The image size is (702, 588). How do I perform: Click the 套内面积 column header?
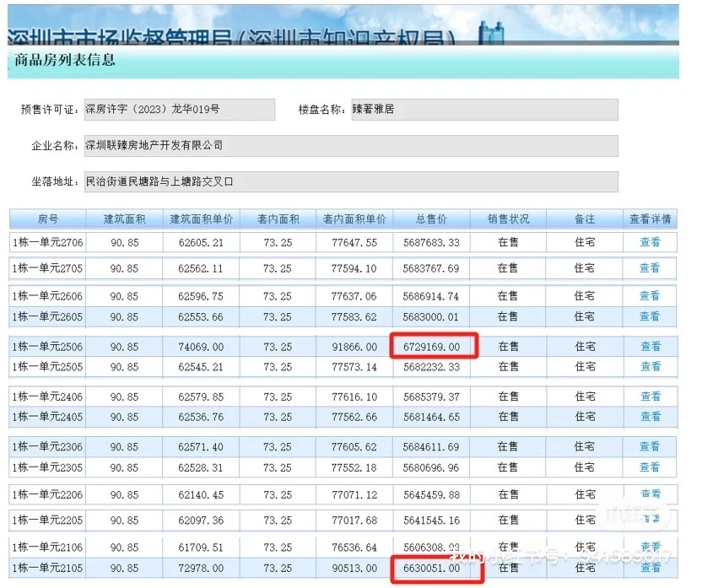click(x=278, y=219)
